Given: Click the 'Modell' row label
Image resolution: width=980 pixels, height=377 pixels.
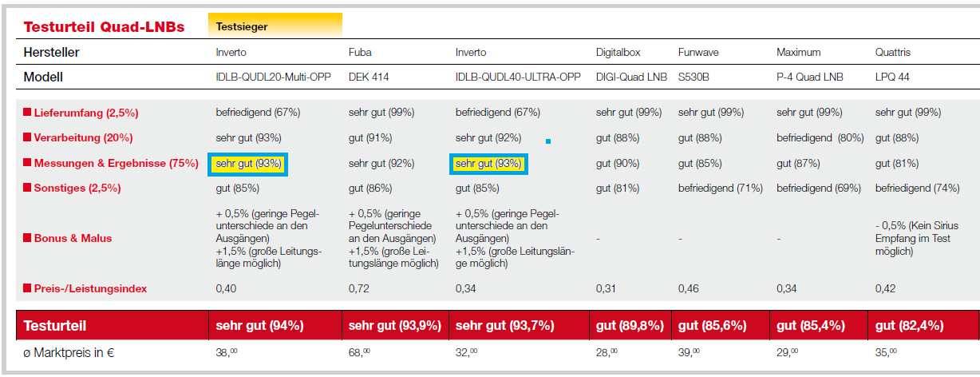Looking at the screenshot, I should tap(44, 77).
